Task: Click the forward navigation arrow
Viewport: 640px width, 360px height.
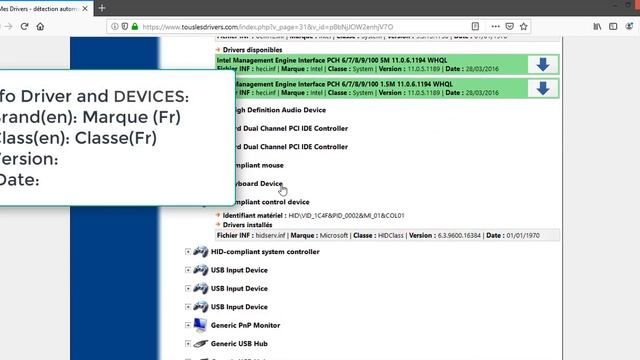Action: click(9, 27)
